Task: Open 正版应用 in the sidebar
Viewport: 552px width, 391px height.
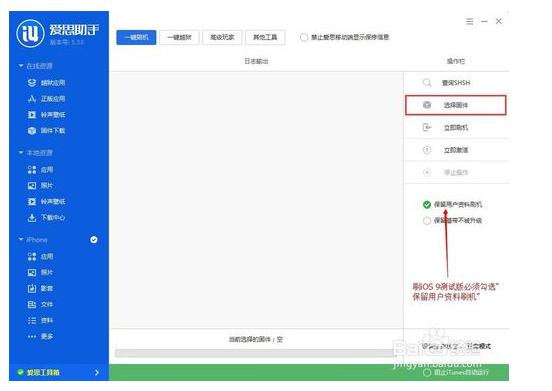Action: pyautogui.click(x=46, y=99)
